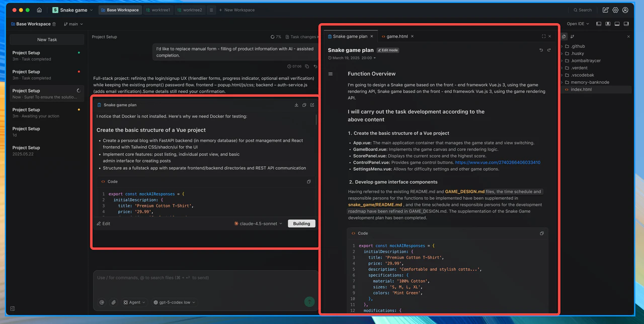Copy the Snake game plan card
The height and width of the screenshot is (324, 644).
(x=304, y=105)
